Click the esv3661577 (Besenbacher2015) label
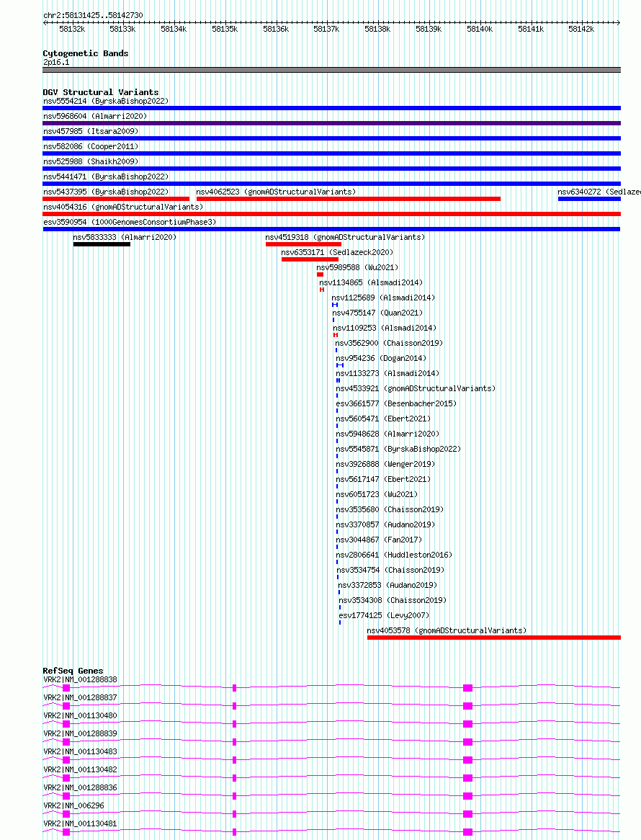The image size is (641, 840). (x=396, y=403)
